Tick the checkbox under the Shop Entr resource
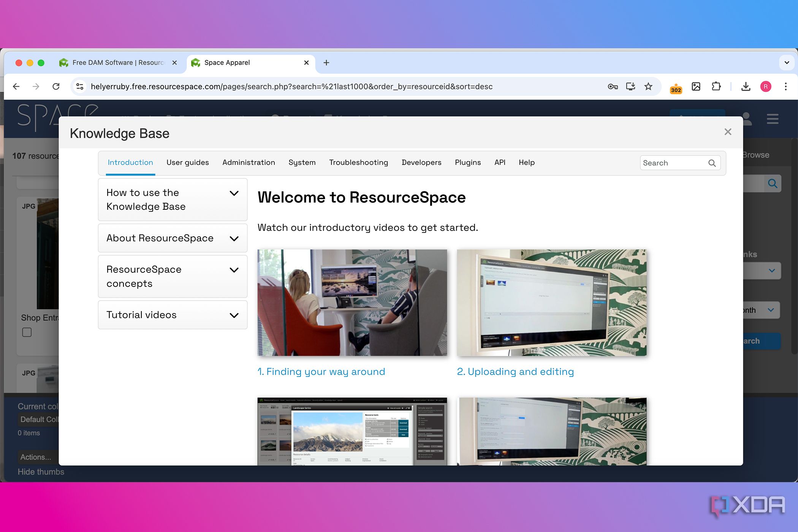 coord(27,332)
